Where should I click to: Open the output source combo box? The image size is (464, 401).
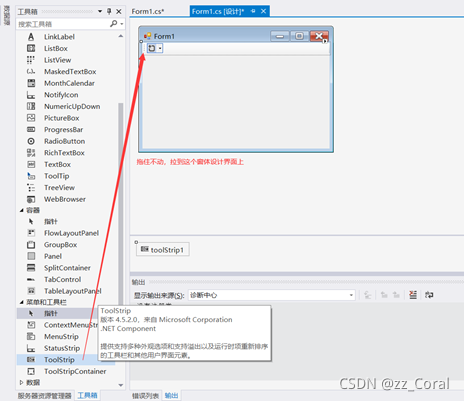pos(272,295)
